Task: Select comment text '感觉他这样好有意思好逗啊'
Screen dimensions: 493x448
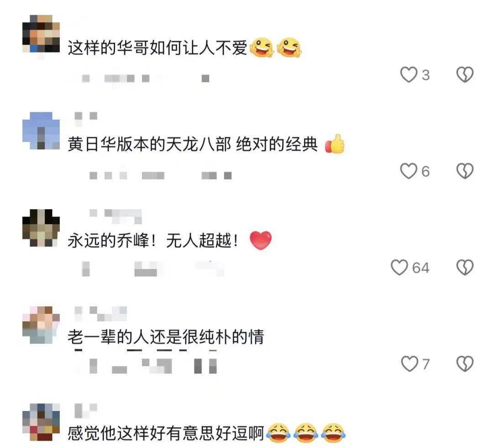Action: pyautogui.click(x=166, y=433)
